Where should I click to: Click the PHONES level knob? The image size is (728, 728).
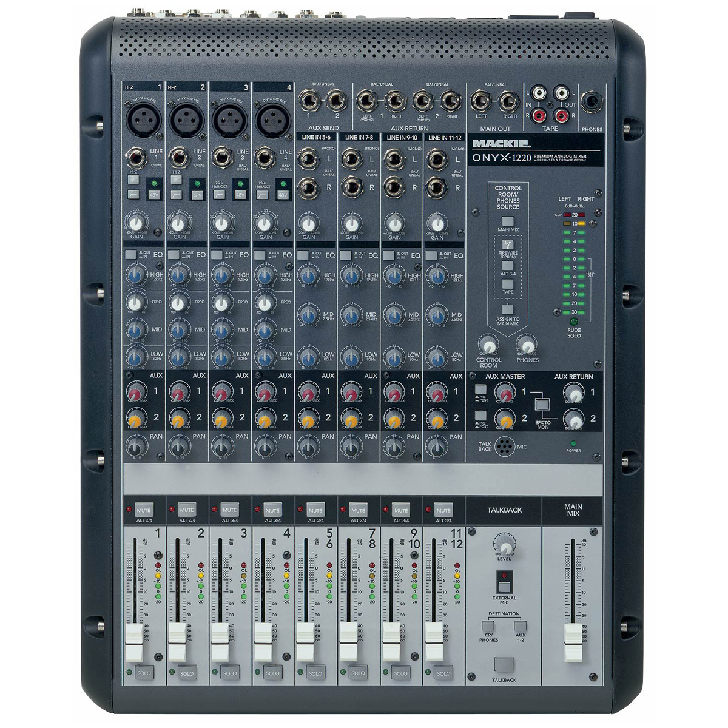pos(527,345)
